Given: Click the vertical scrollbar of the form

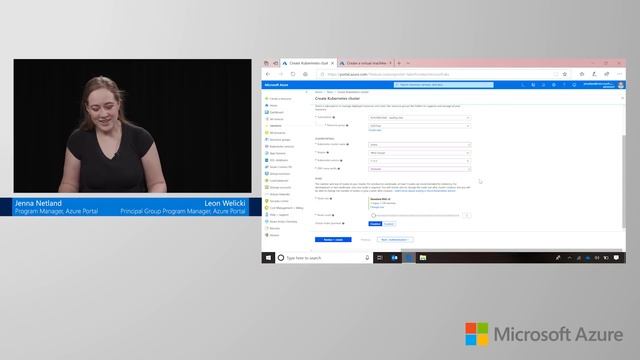Looking at the screenshot, I should coord(623,181).
